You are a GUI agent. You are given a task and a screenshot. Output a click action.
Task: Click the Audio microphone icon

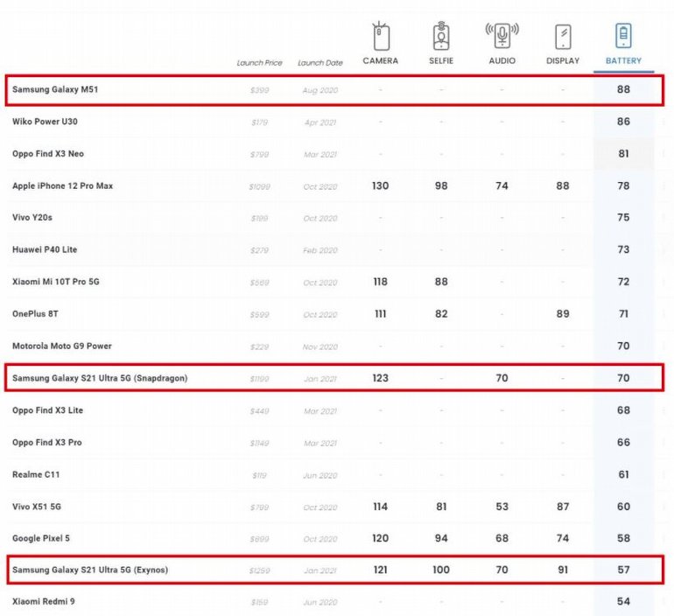coord(502,35)
